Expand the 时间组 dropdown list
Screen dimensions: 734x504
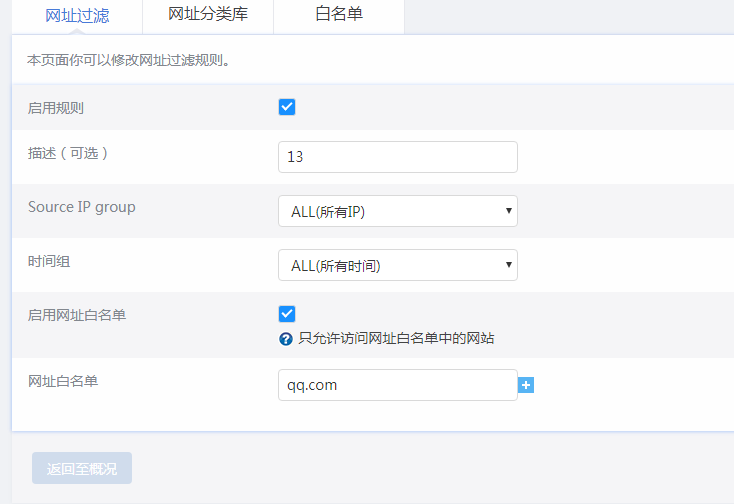[x=397, y=265]
